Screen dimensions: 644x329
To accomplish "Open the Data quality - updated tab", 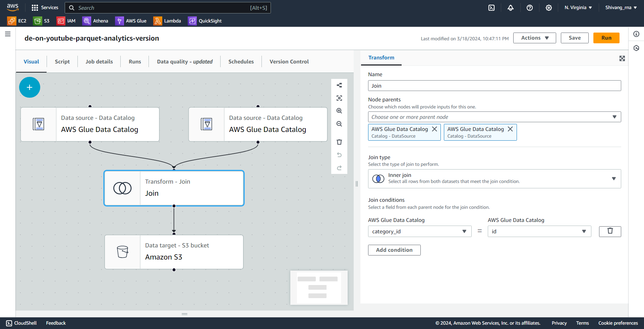I will click(185, 62).
